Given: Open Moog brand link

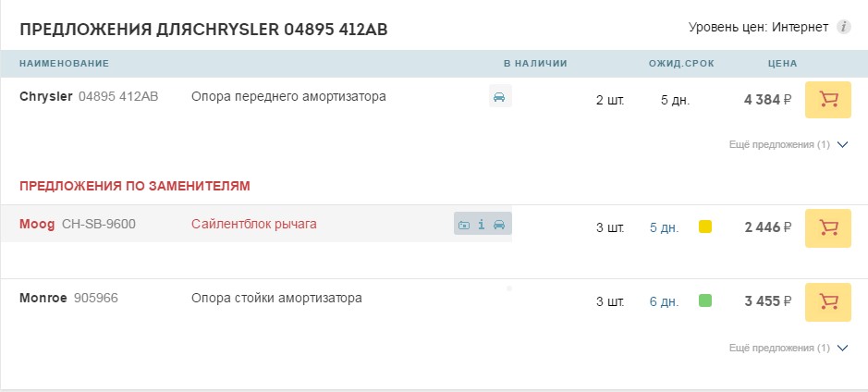Looking at the screenshot, I should click(37, 225).
